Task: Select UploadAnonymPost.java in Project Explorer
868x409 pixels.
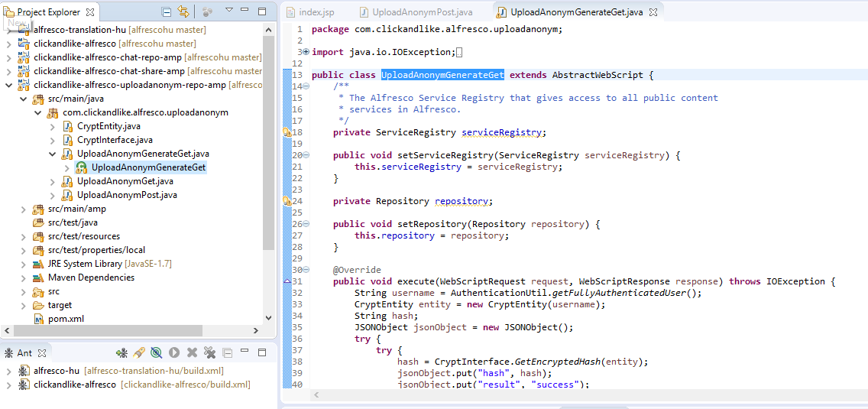Action: pyautogui.click(x=127, y=195)
